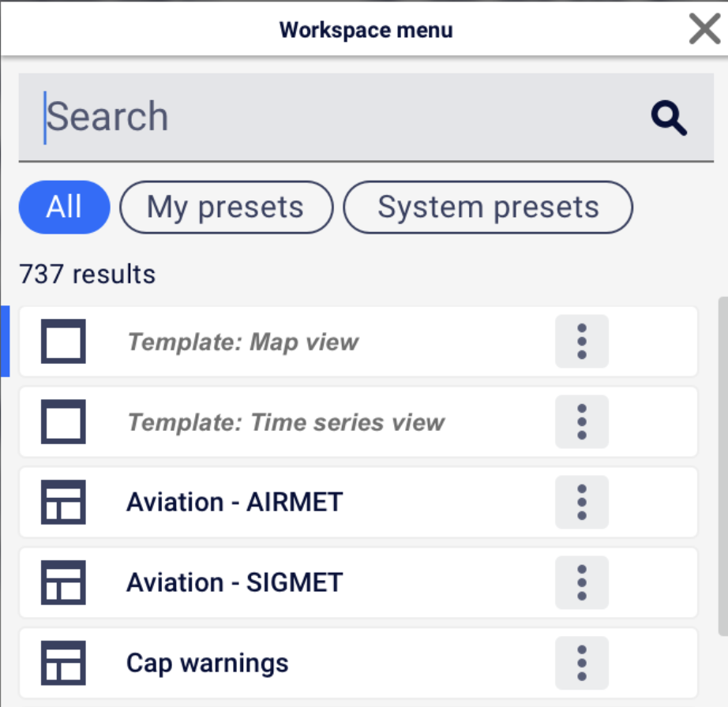
Task: Load the Cap warnings preset
Action: (358, 663)
